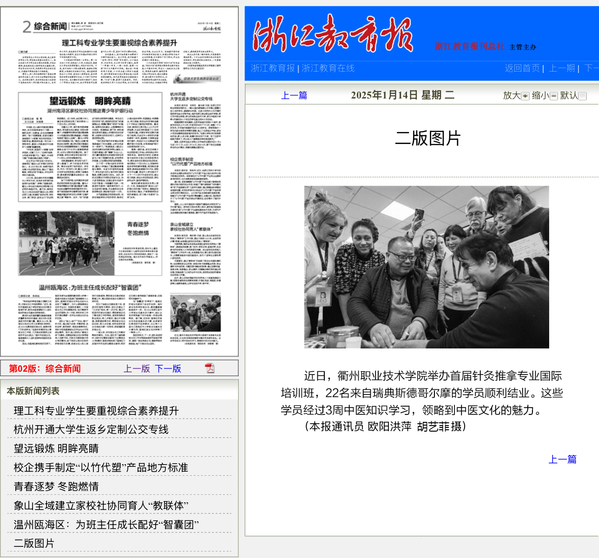The width and height of the screenshot is (599, 558).
Task: Click the 第02版：综合新闻 page label
Action: coord(45,369)
